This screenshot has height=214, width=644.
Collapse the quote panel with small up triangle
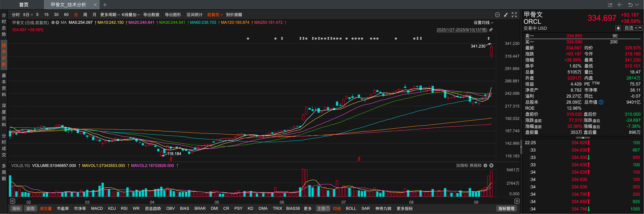[x=583, y=138]
